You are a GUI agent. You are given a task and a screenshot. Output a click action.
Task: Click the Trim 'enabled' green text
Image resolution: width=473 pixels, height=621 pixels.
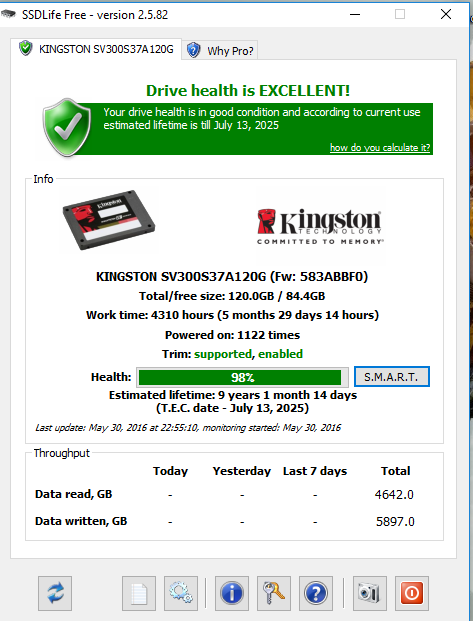click(280, 354)
